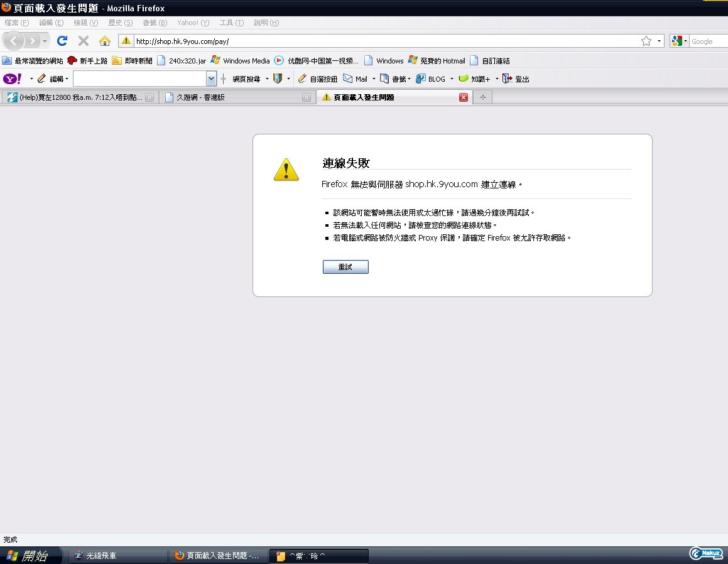The width and height of the screenshot is (728, 564).
Task: Click the Back navigation arrow
Action: [14, 41]
